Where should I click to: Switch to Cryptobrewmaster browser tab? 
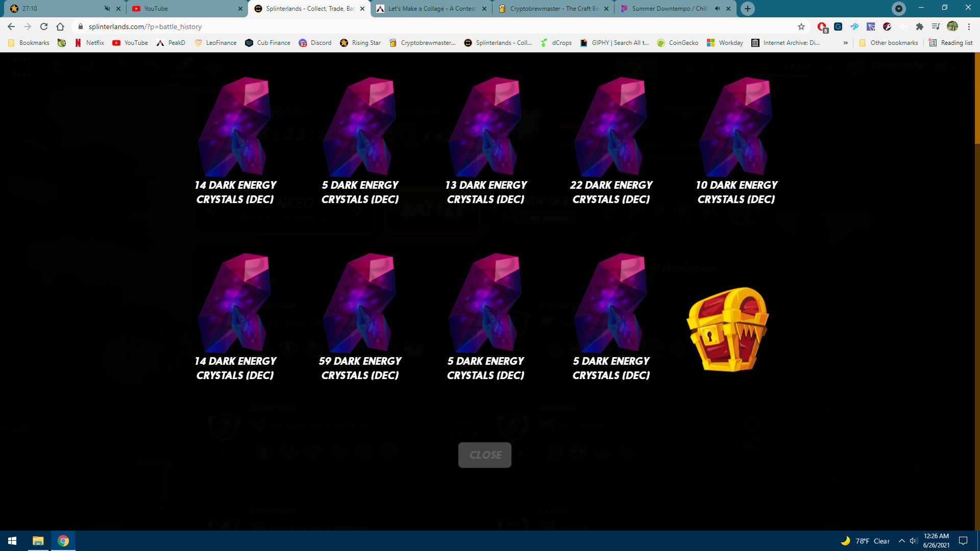(x=554, y=9)
